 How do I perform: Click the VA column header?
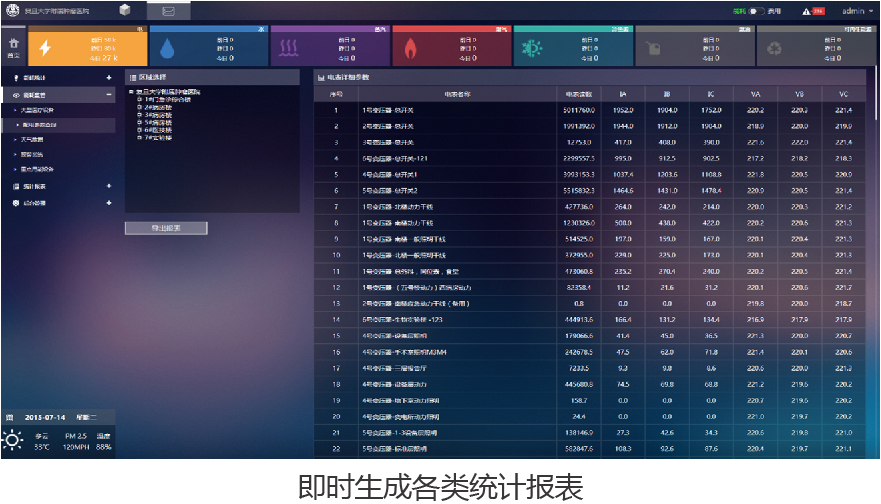[x=755, y=94]
